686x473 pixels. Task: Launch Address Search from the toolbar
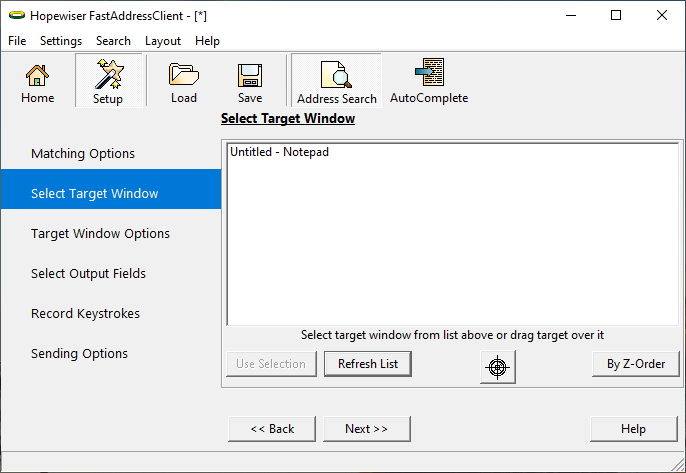pos(336,81)
